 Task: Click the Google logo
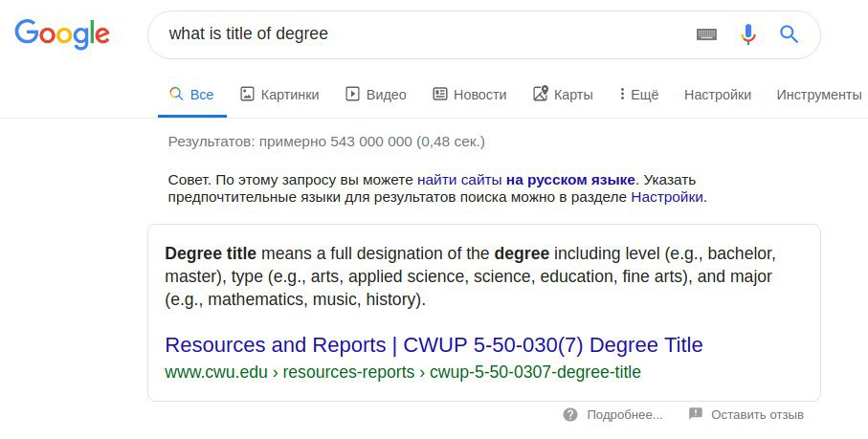62,34
